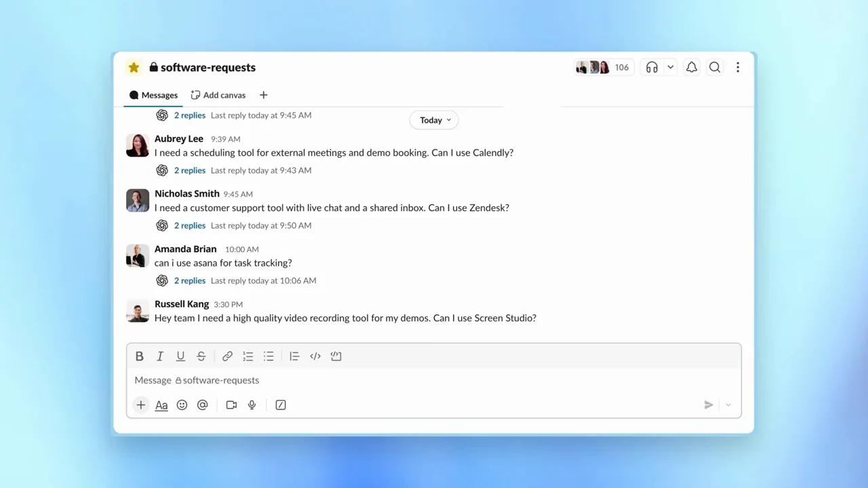
Task: Open huddle options dropdown arrow
Action: 670,67
